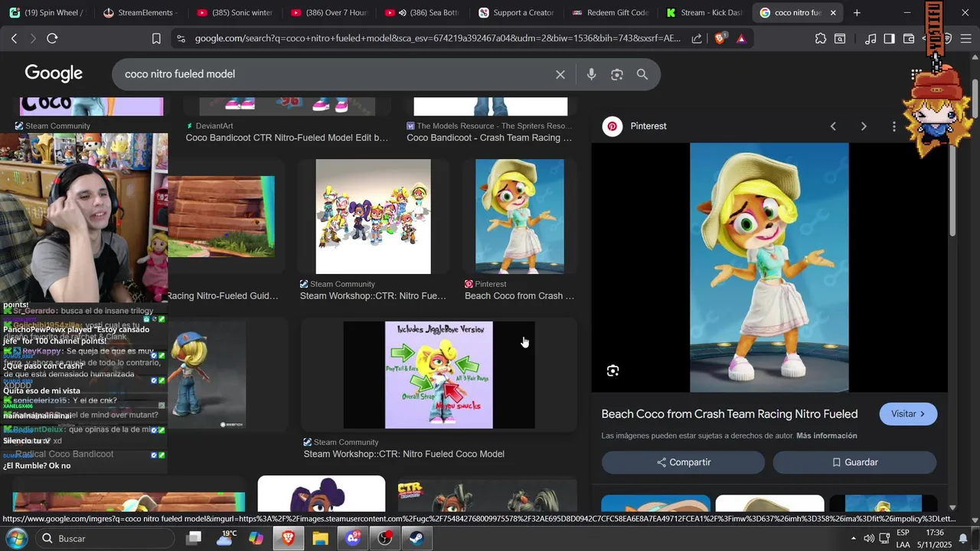Switch to Stream - Kick Dashboard tab
The height and width of the screenshot is (551, 980).
[704, 12]
